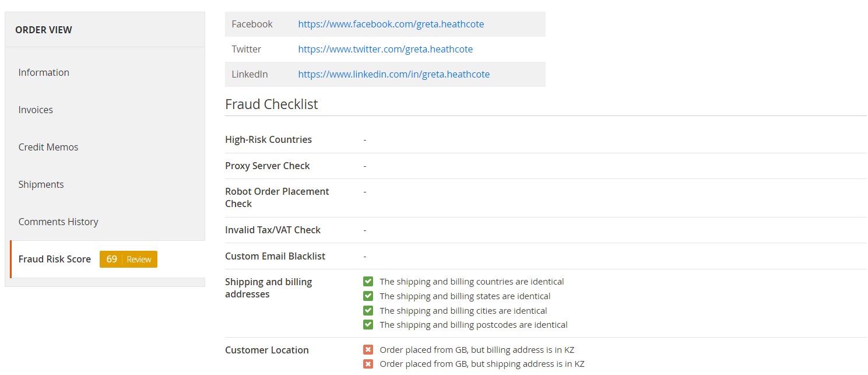The height and width of the screenshot is (375, 868).
Task: Click red X icon for billing address mismatch
Action: tap(368, 350)
